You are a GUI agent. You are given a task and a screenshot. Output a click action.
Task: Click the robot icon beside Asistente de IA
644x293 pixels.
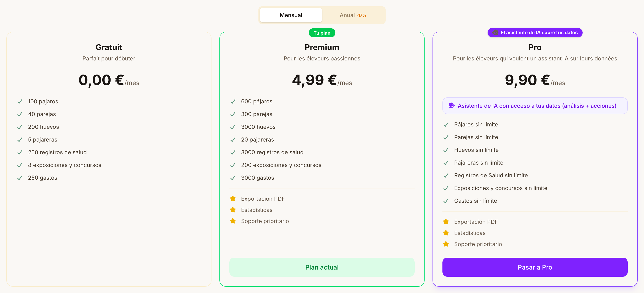click(x=451, y=106)
